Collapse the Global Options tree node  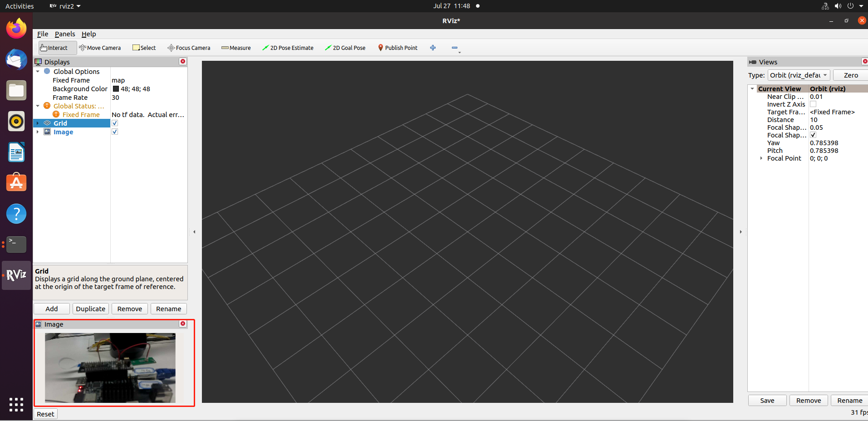[x=38, y=71]
